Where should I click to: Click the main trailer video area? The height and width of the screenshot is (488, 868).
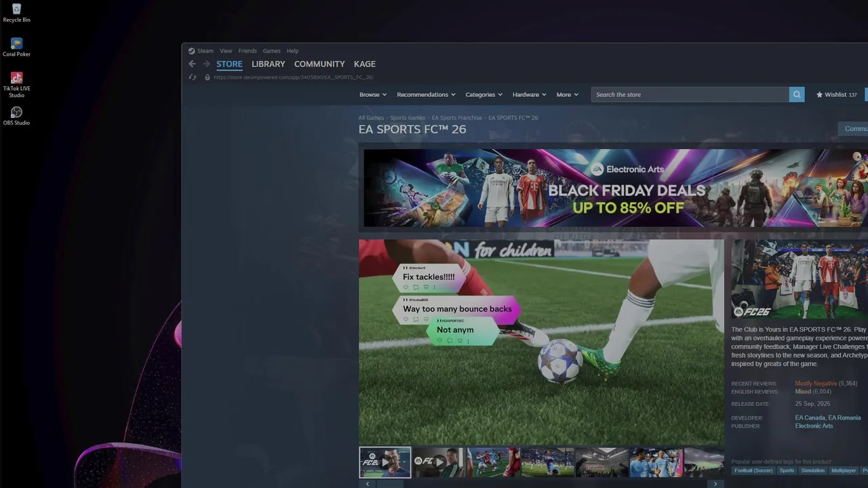point(541,342)
